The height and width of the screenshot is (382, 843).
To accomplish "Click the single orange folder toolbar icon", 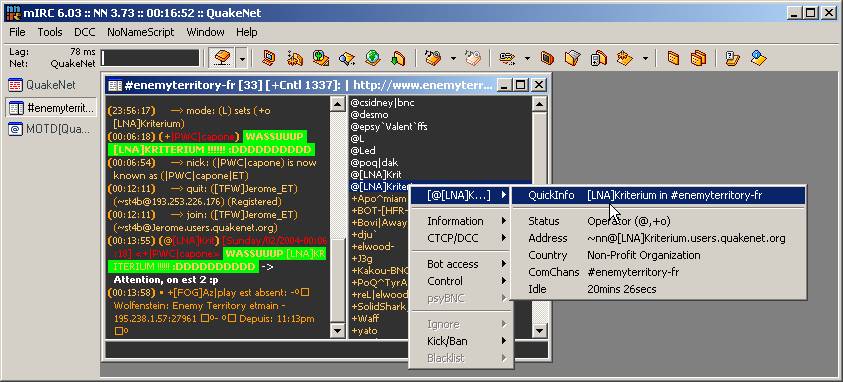I will coord(673,57).
